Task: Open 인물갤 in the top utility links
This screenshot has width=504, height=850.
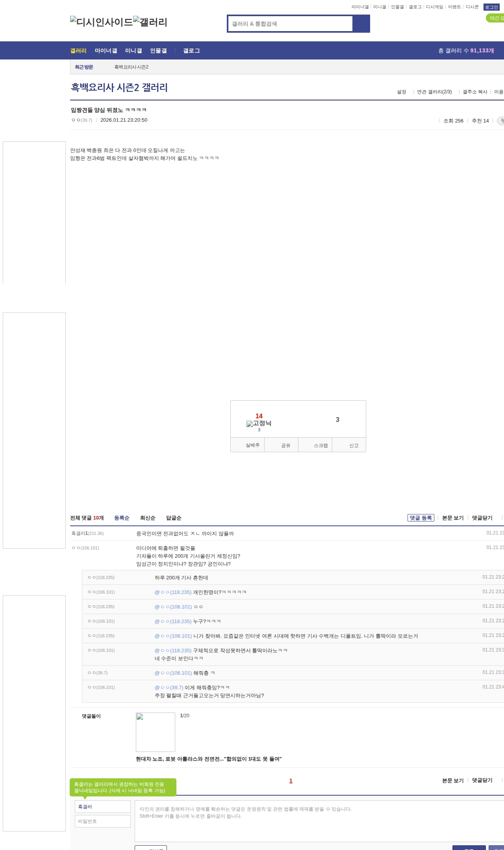Action: (x=397, y=7)
